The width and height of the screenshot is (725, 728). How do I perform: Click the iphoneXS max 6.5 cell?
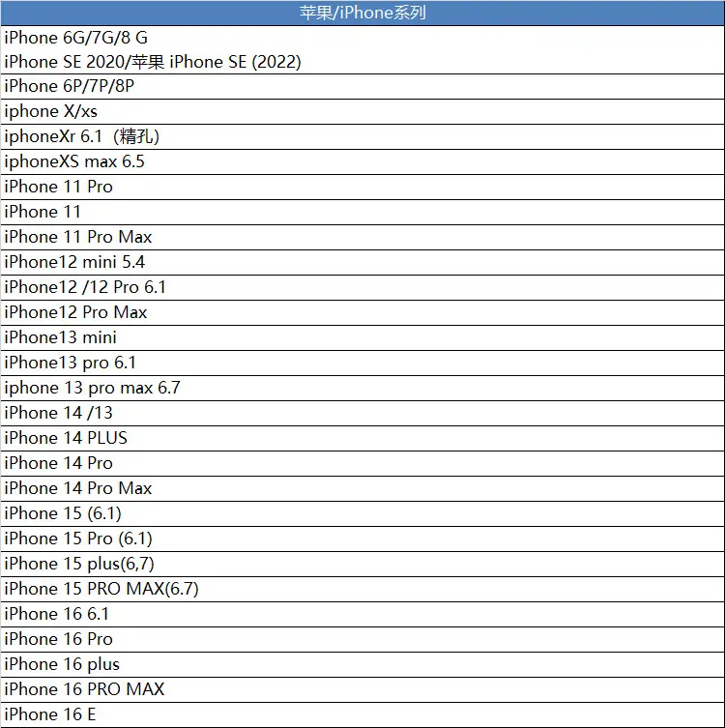(362, 161)
